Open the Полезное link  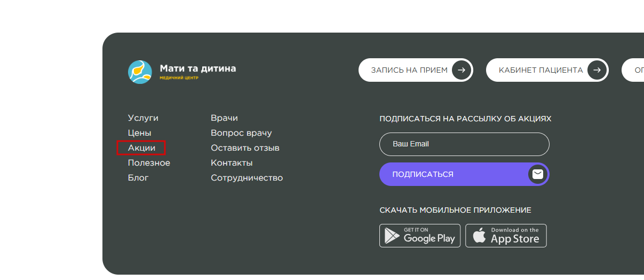149,163
